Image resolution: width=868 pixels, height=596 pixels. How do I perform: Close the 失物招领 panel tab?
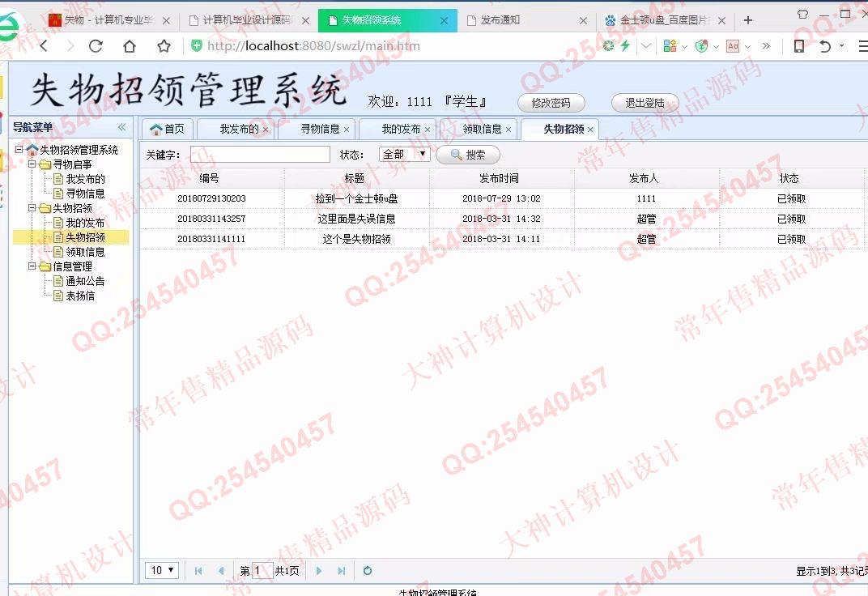tap(590, 130)
